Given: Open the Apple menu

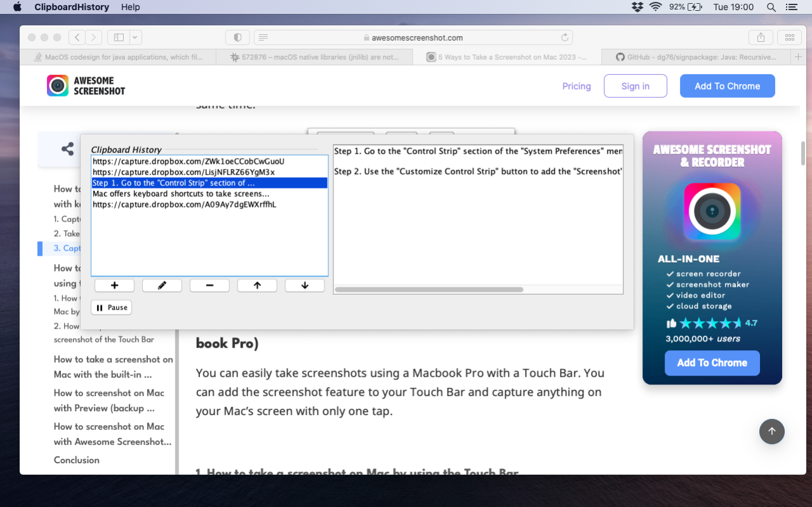Looking at the screenshot, I should 17,7.
